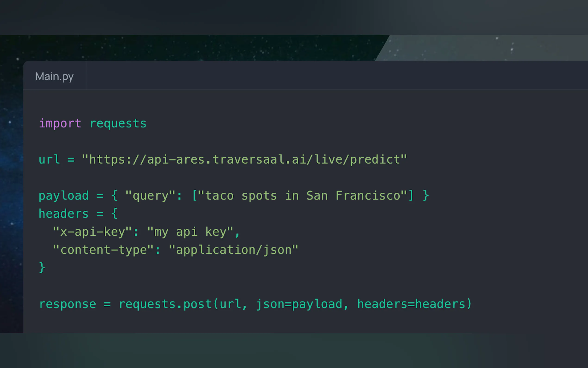588x368 pixels.
Task: Click the "content-type" header key
Action: [x=103, y=250]
